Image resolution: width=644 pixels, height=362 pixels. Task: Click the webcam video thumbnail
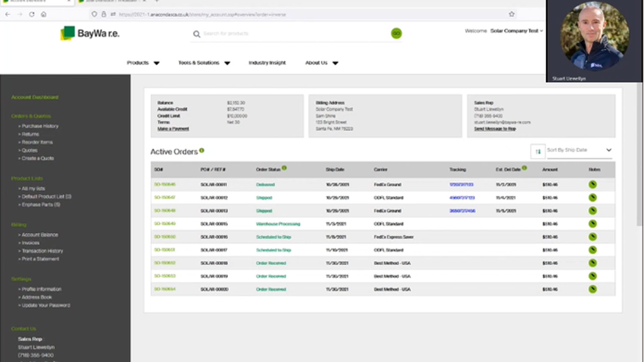tap(594, 41)
